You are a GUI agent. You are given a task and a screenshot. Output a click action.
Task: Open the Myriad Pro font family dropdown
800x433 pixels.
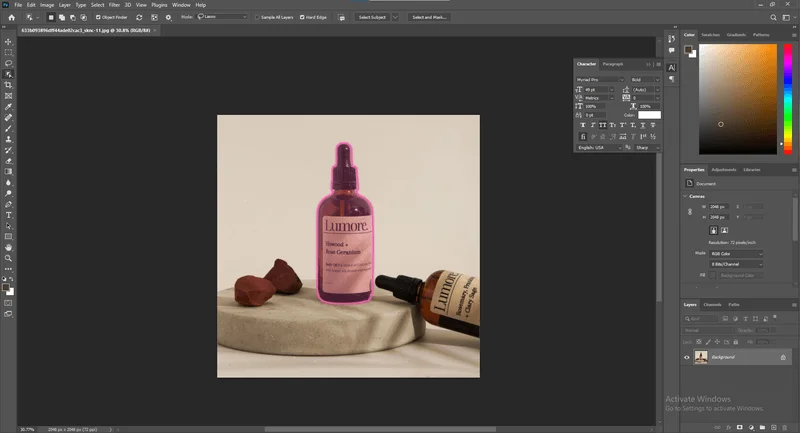(600, 79)
